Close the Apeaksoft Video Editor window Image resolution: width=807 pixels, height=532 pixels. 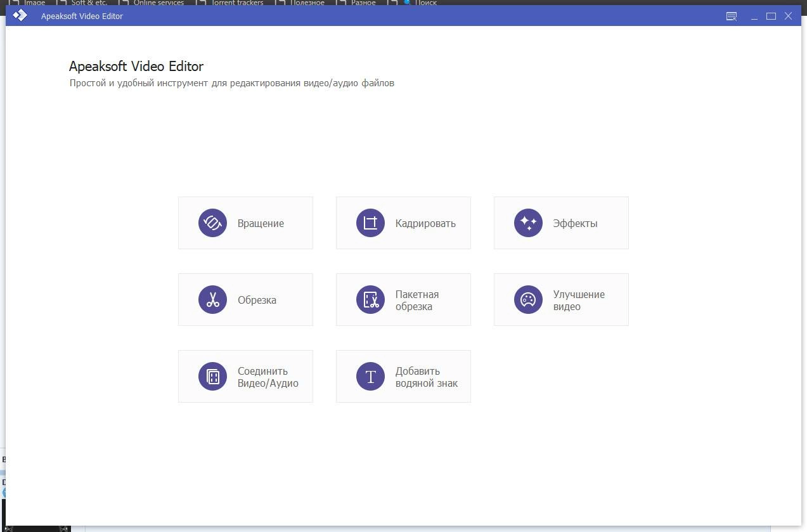pyautogui.click(x=789, y=16)
